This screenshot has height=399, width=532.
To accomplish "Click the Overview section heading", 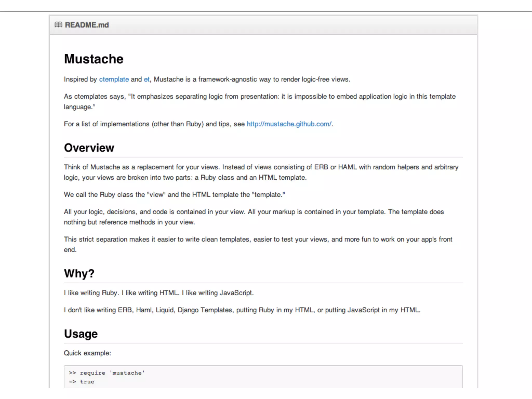I will coord(89,148).
